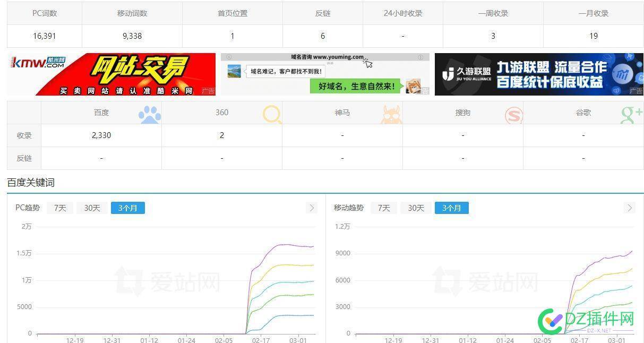The width and height of the screenshot is (644, 343).
Task: Click PC词数 value 16,391
Action: tap(45, 36)
